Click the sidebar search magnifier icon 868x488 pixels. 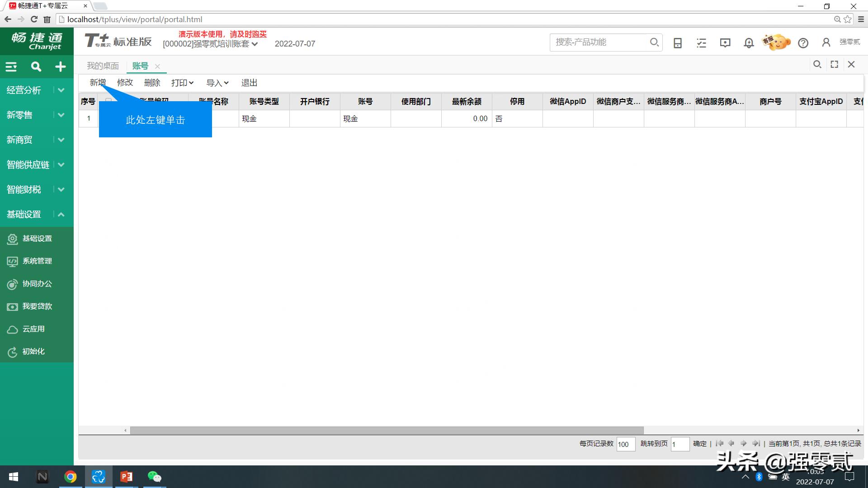point(36,67)
